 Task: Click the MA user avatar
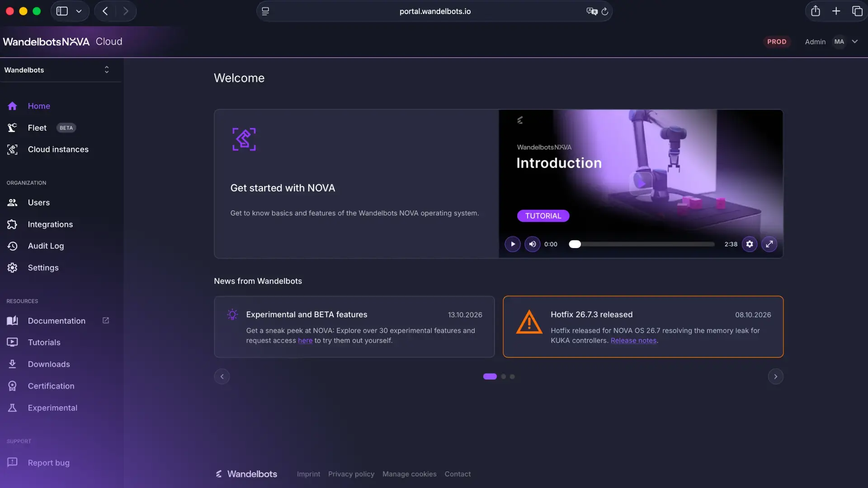(x=840, y=42)
